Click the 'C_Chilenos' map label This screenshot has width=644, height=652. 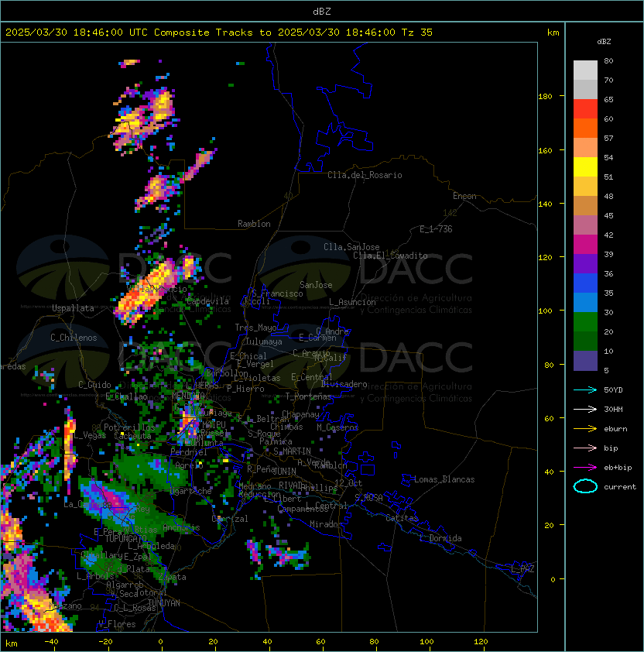coord(74,338)
